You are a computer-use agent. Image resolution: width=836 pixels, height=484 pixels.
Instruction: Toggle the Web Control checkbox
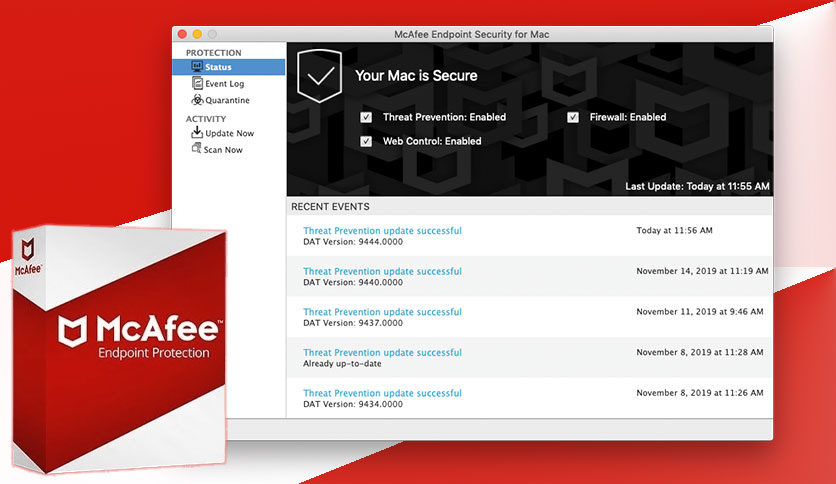click(366, 141)
